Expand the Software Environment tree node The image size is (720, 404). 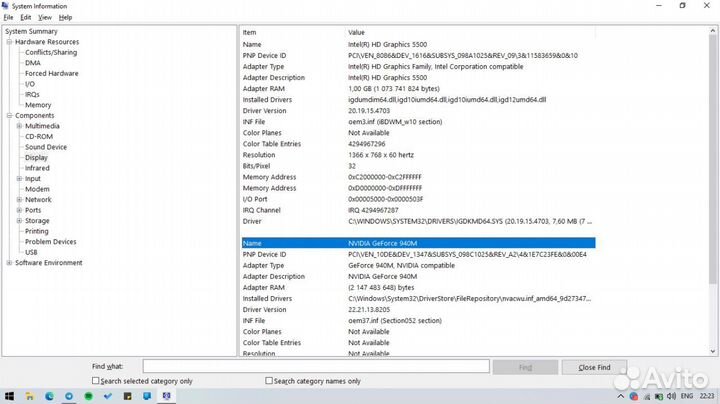pos(9,263)
